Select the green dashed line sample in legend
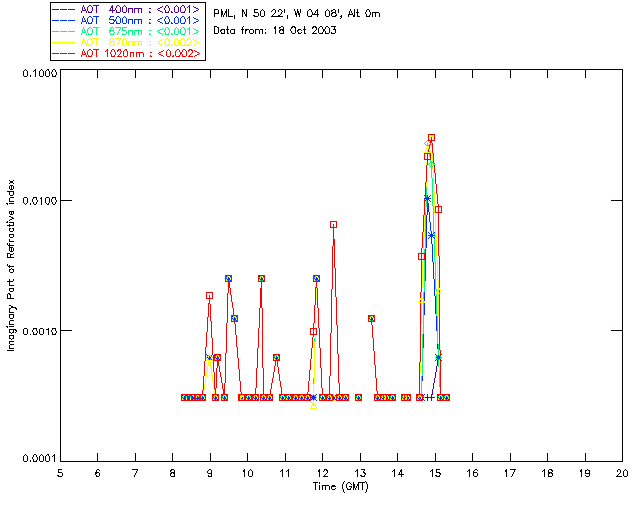This screenshot has height=512, width=640. coord(64,32)
